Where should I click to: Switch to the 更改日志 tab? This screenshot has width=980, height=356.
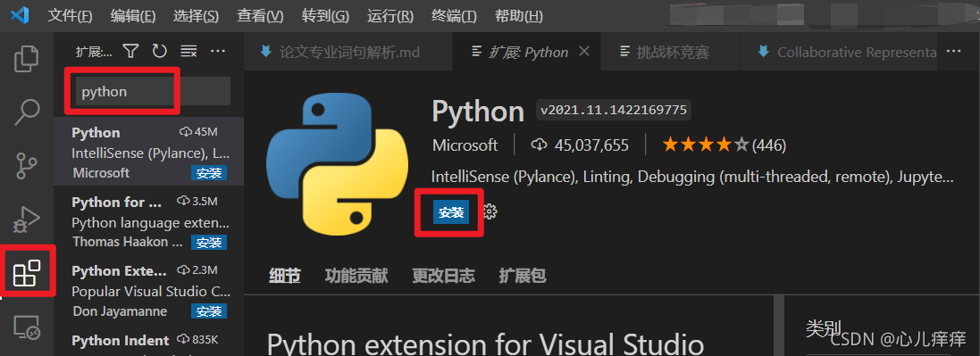(x=443, y=276)
